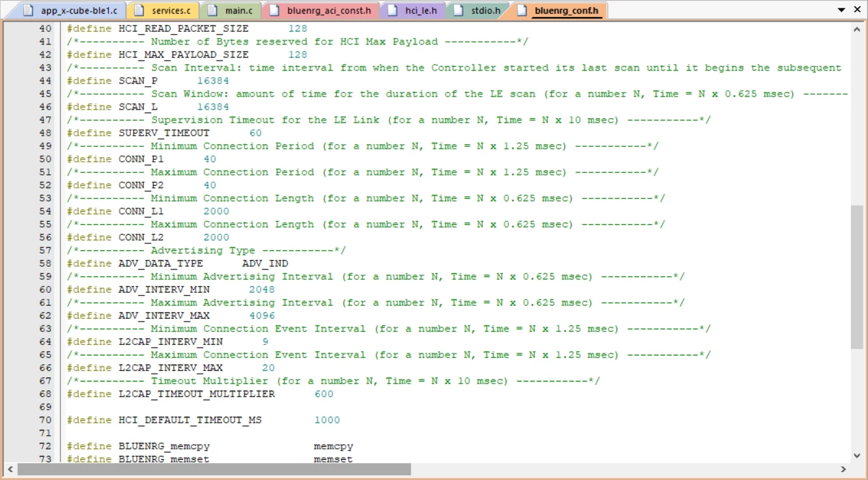Image resolution: width=868 pixels, height=480 pixels.
Task: Click file icon on bluenrg_conf.h tab
Action: pyautogui.click(x=521, y=10)
